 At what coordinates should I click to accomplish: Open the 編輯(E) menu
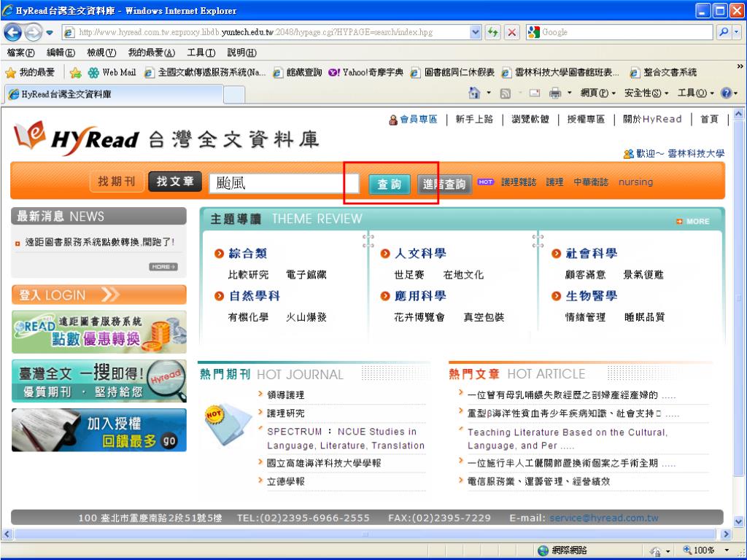61,52
